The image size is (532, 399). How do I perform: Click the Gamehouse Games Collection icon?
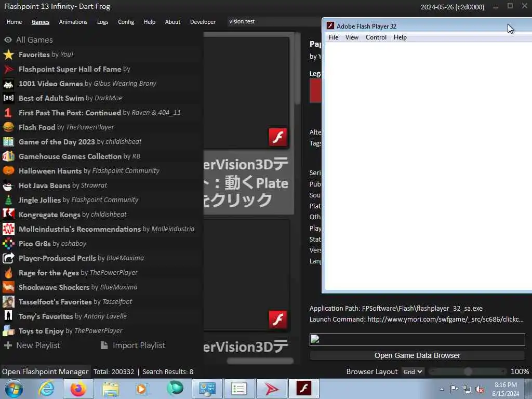(8, 156)
